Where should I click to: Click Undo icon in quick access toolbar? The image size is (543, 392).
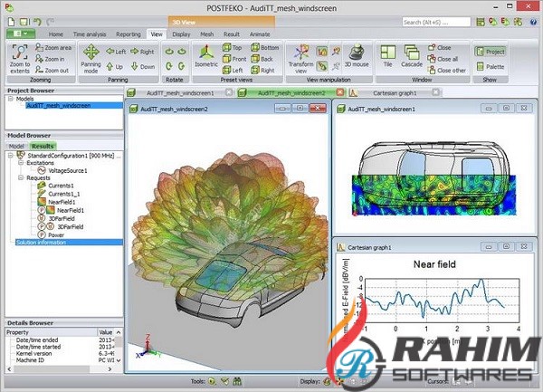click(37, 22)
